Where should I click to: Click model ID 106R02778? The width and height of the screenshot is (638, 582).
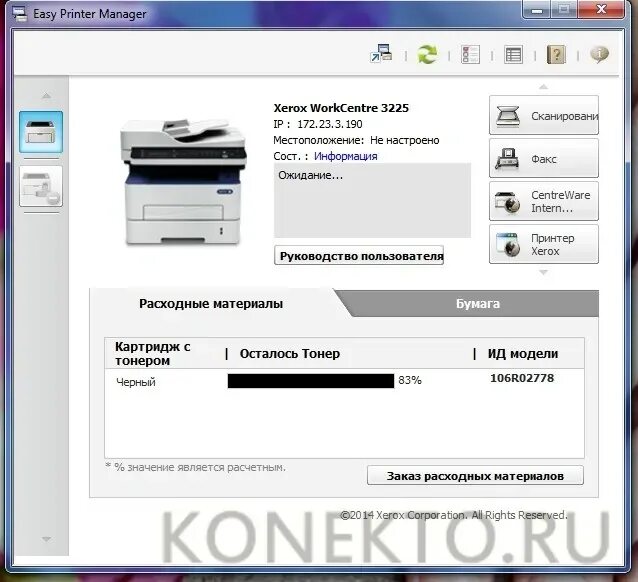522,378
